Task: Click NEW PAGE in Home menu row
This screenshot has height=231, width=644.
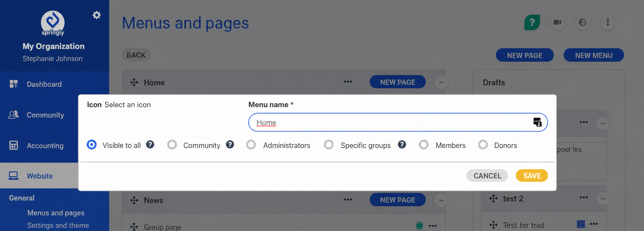Action: point(398,82)
